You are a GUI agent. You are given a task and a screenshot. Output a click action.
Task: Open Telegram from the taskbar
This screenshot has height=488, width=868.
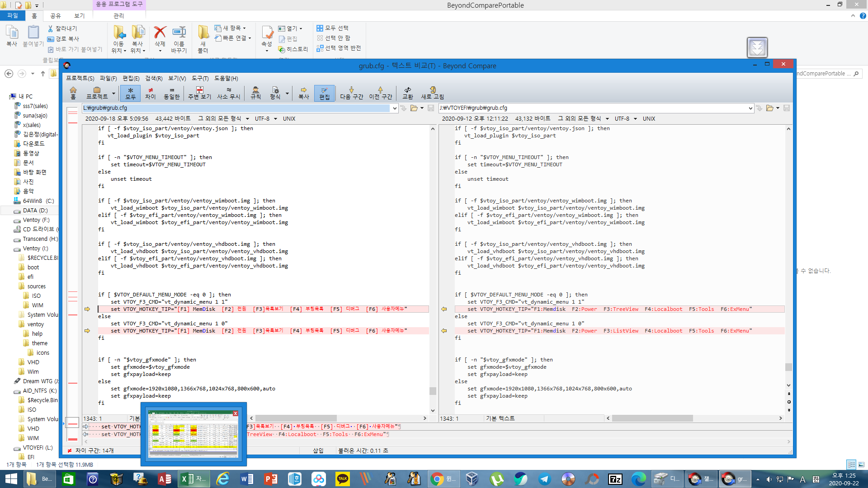tap(544, 479)
